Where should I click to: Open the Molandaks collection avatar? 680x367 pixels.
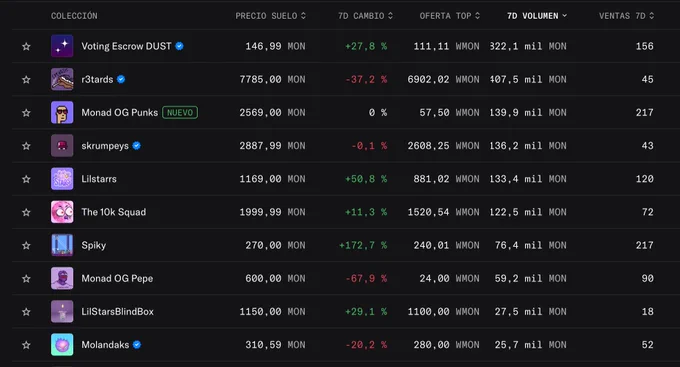coord(62,345)
